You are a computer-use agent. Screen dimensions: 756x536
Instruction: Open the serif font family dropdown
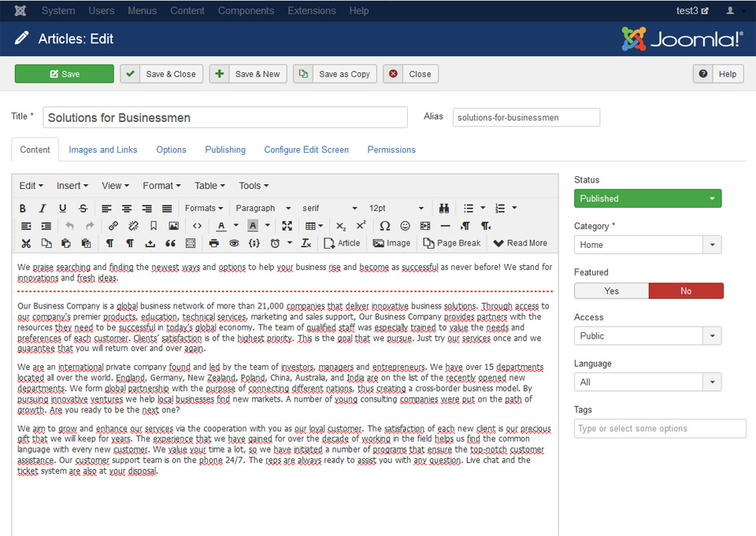coord(330,209)
